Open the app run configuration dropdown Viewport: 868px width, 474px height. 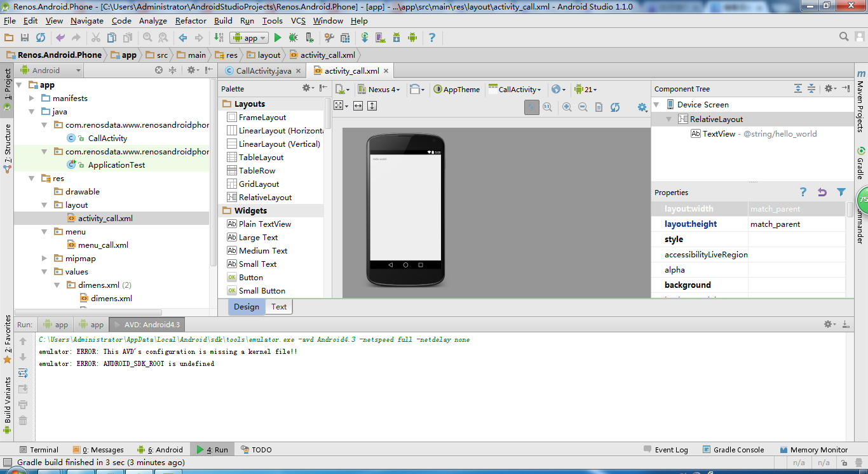249,38
